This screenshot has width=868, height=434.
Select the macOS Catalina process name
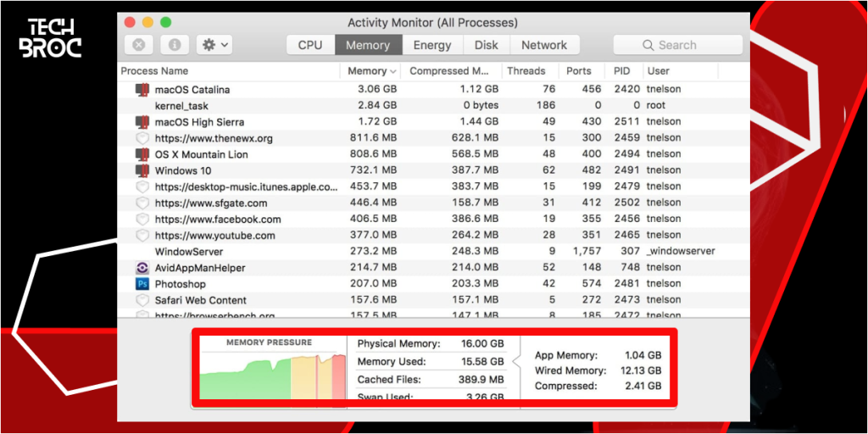pyautogui.click(x=192, y=90)
